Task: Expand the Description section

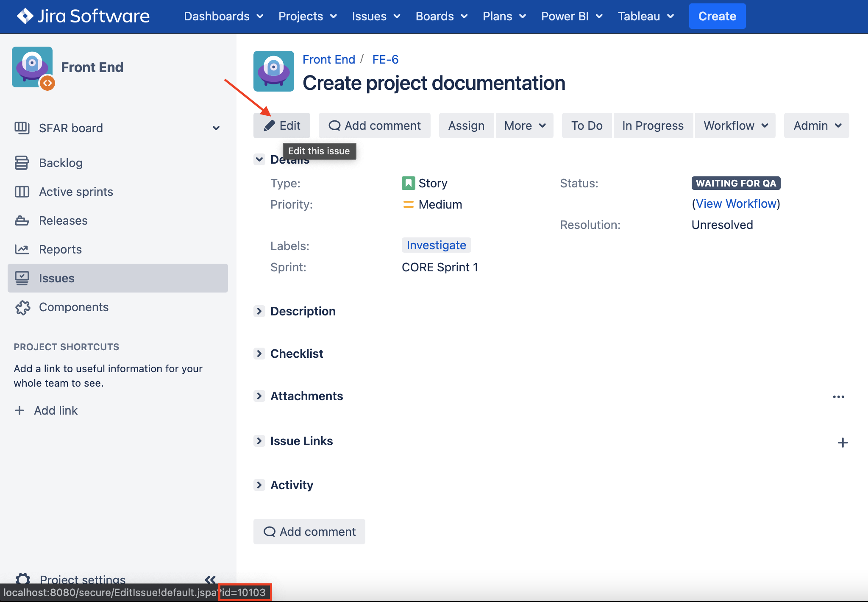Action: click(259, 311)
